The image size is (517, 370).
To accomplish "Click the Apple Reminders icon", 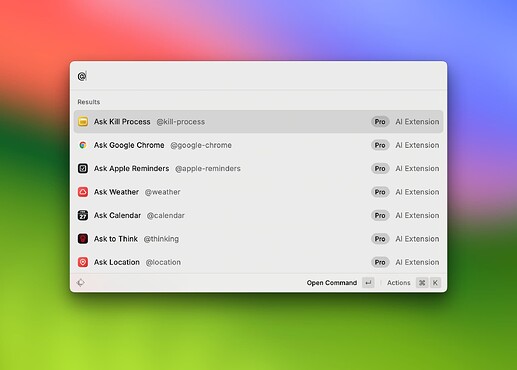I will pyautogui.click(x=83, y=168).
